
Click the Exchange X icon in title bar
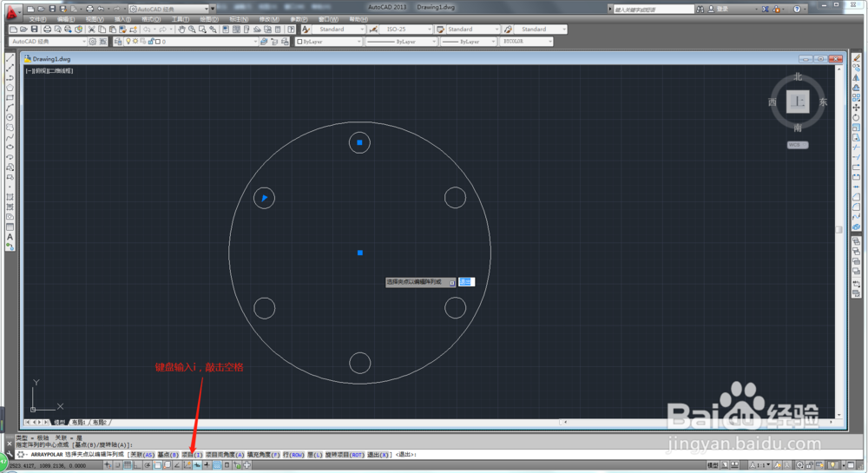(x=765, y=9)
